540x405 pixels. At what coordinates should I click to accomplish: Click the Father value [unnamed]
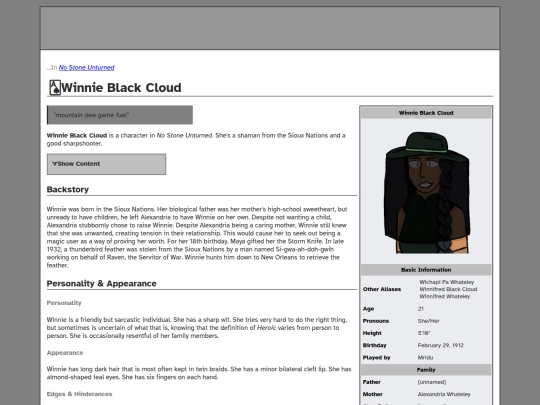(432, 382)
